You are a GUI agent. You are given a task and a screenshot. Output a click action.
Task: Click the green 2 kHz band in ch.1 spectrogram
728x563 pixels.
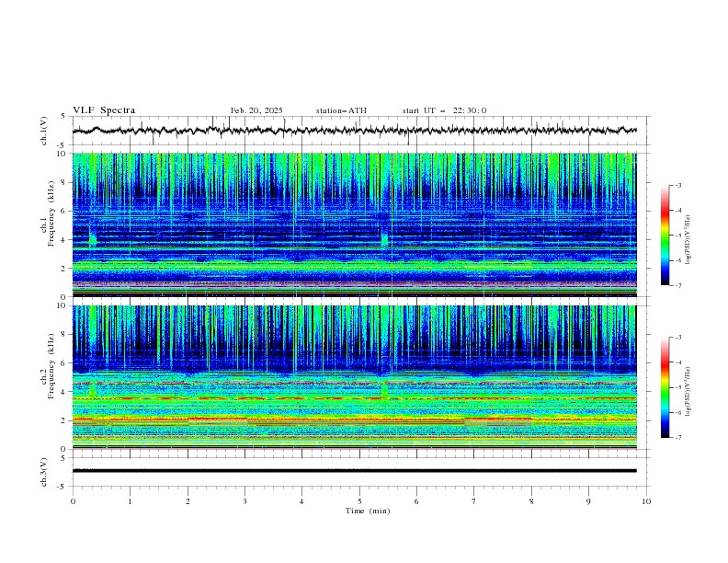coord(354,267)
